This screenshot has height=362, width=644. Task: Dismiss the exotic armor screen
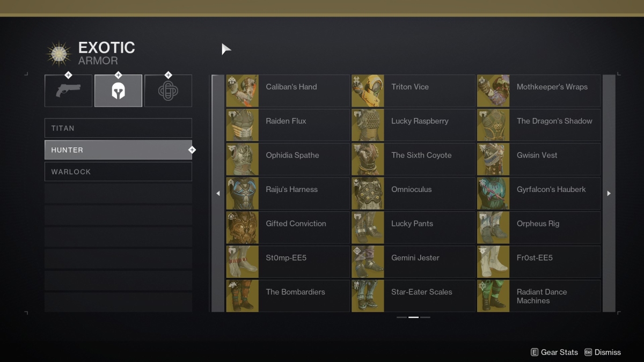tap(603, 352)
